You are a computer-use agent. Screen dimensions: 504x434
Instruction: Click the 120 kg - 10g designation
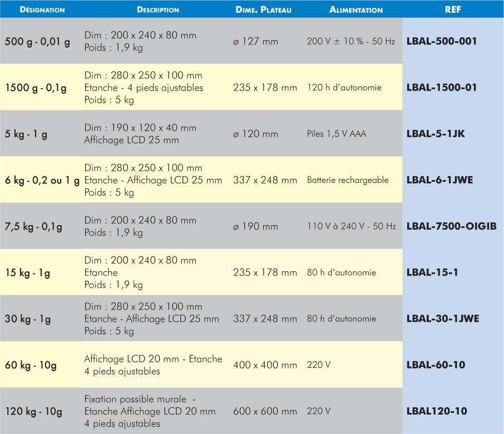(x=34, y=411)
